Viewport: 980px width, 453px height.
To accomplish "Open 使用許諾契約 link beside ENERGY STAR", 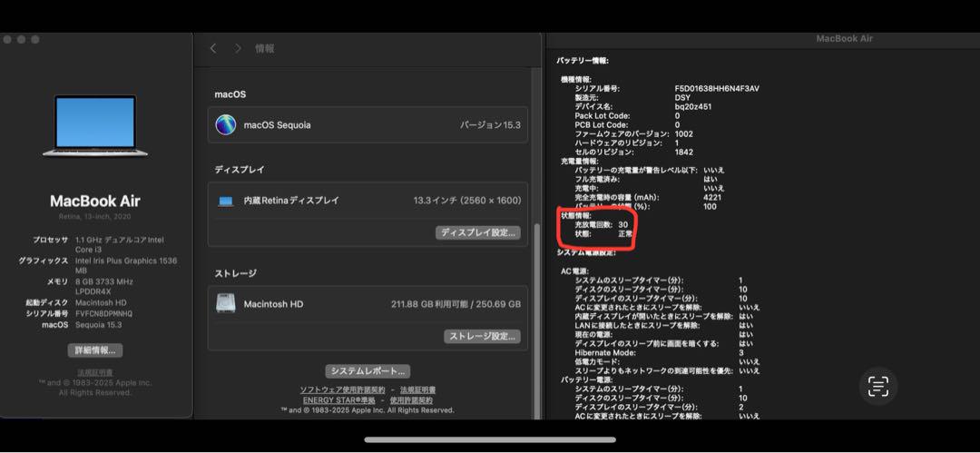I will point(411,400).
